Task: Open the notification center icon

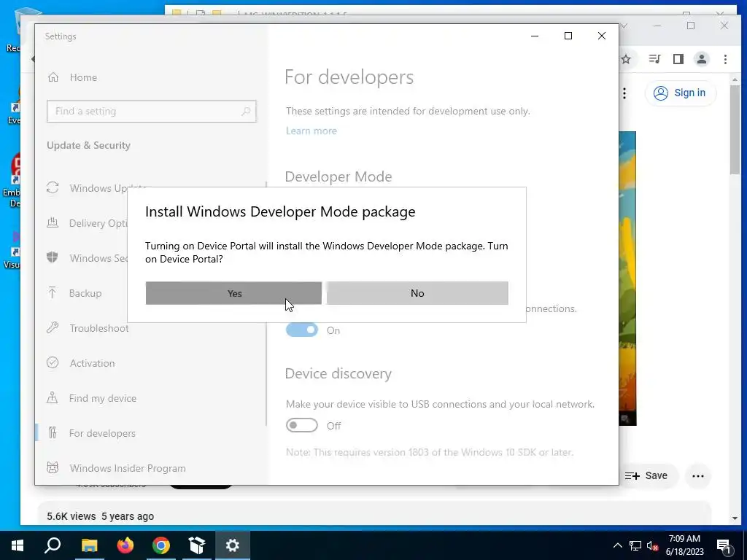Action: click(x=724, y=545)
